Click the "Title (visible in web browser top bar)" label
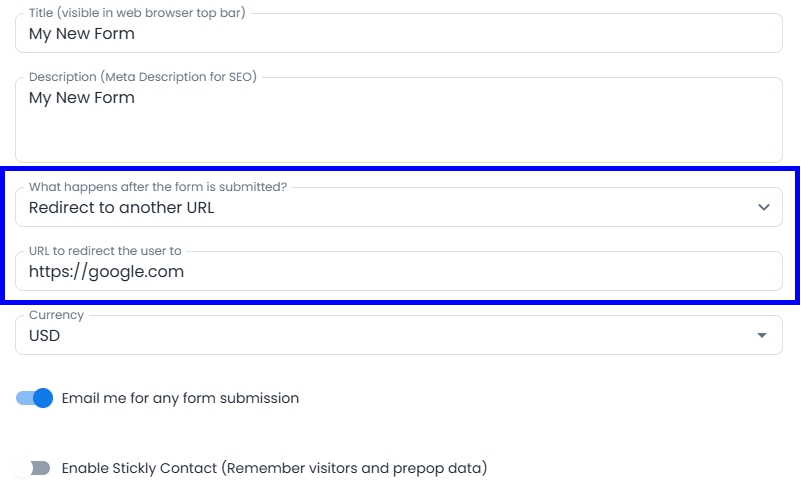 point(138,13)
